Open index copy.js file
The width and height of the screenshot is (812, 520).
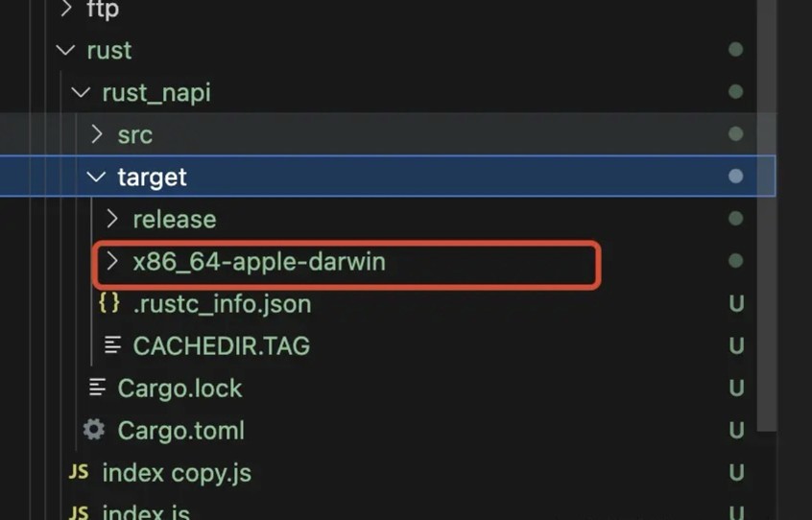pyautogui.click(x=177, y=473)
